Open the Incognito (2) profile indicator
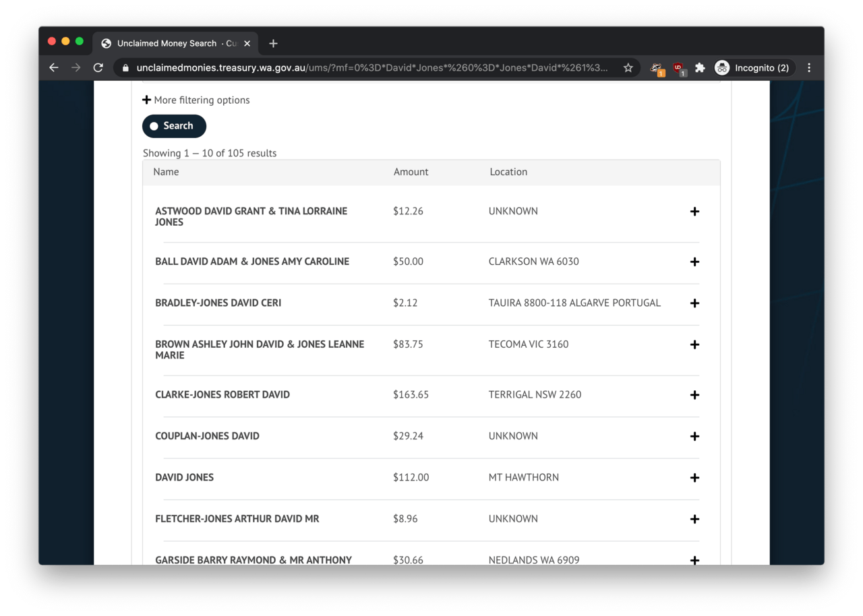Image resolution: width=863 pixels, height=616 pixels. pos(753,67)
